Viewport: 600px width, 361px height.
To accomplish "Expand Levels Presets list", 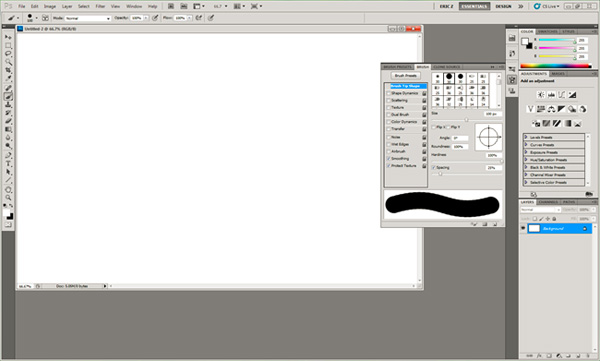I will [x=526, y=137].
